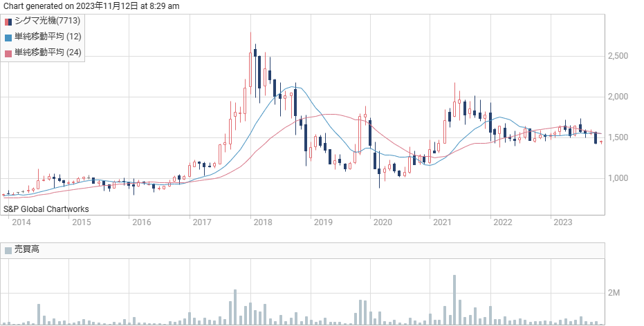Click the 2016 x-axis year label
Image resolution: width=644 pixels, height=326 pixels.
click(142, 222)
